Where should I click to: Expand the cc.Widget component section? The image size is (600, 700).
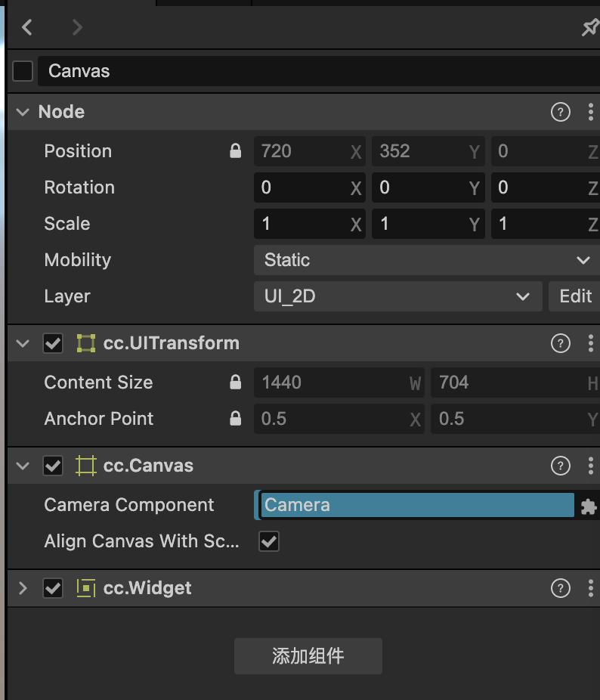[23, 589]
